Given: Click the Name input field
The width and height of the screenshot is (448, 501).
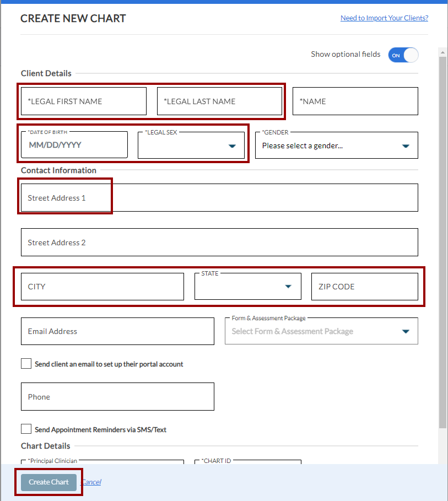Looking at the screenshot, I should [x=355, y=101].
